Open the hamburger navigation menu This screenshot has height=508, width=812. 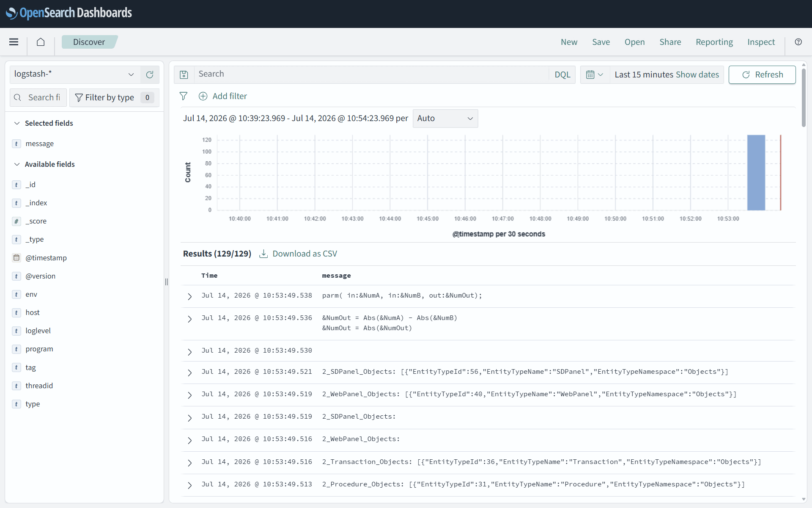pyautogui.click(x=14, y=42)
